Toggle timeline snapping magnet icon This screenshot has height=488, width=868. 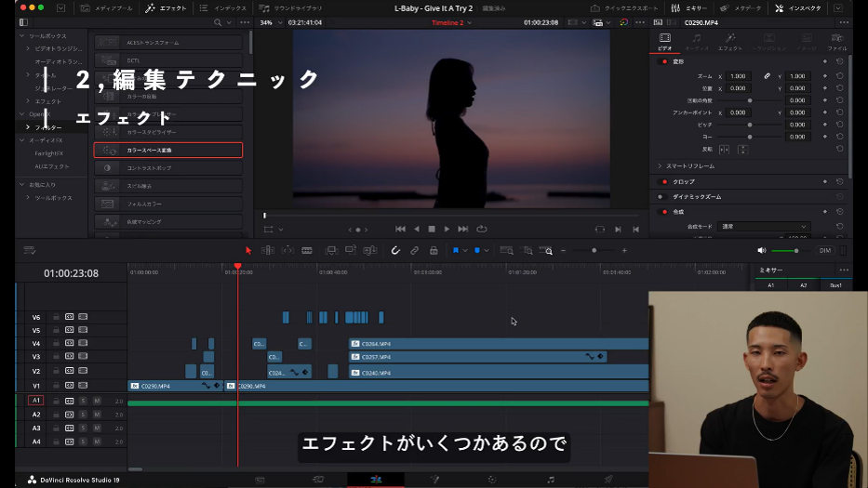point(395,250)
